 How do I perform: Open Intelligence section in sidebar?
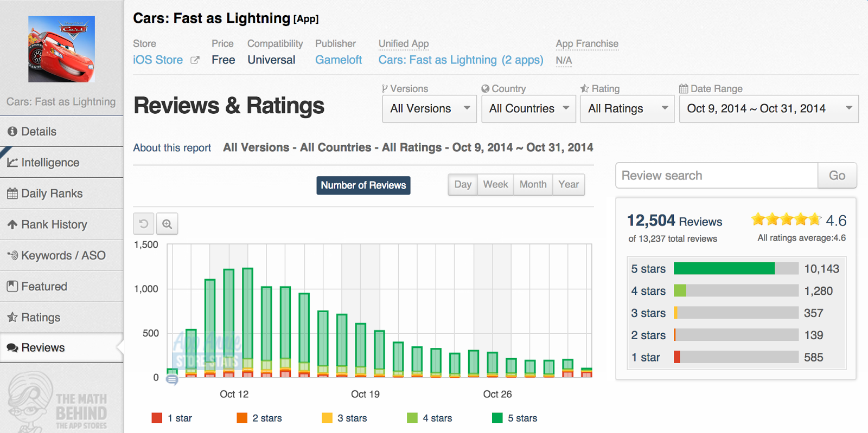coord(50,163)
